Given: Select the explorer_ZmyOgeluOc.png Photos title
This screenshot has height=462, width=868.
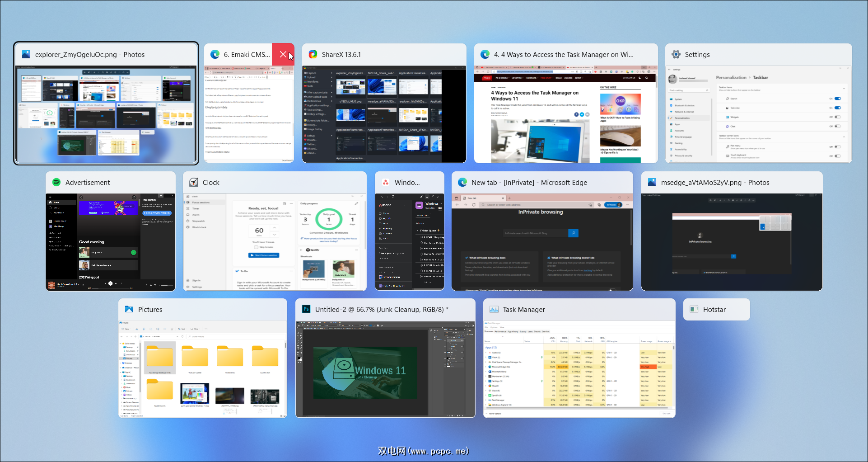Looking at the screenshot, I should tap(90, 55).
